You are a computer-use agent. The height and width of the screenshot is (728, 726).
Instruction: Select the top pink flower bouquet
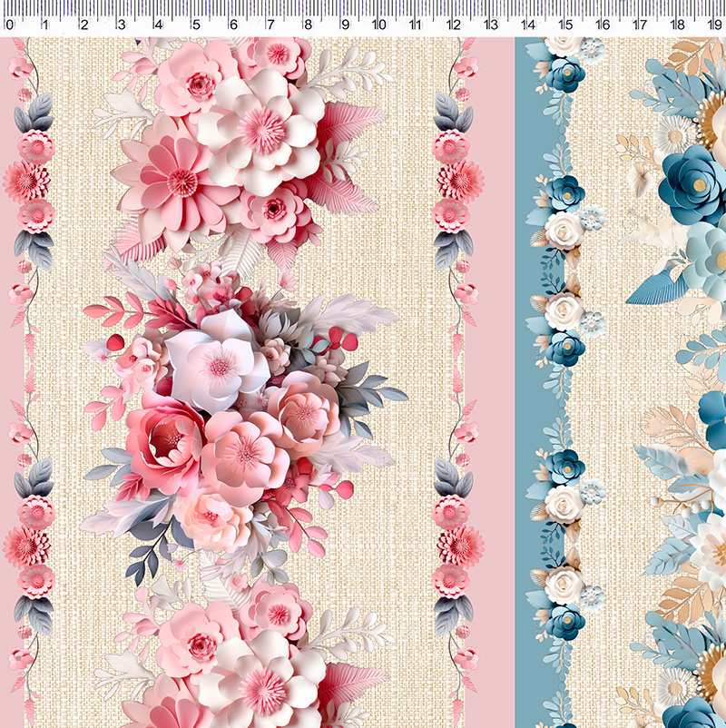(245, 145)
